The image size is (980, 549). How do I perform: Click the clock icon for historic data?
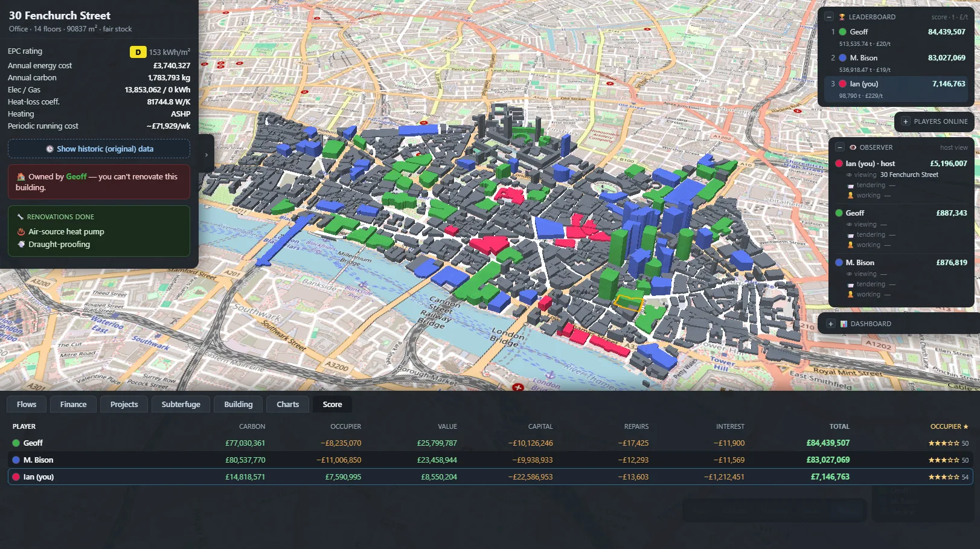coord(50,149)
